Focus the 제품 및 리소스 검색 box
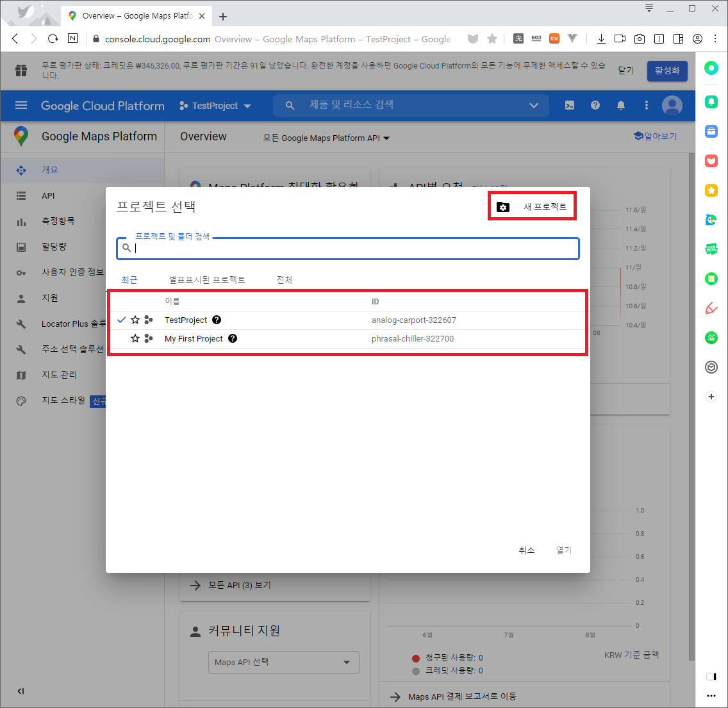Screen dimensions: 728x708 point(411,105)
